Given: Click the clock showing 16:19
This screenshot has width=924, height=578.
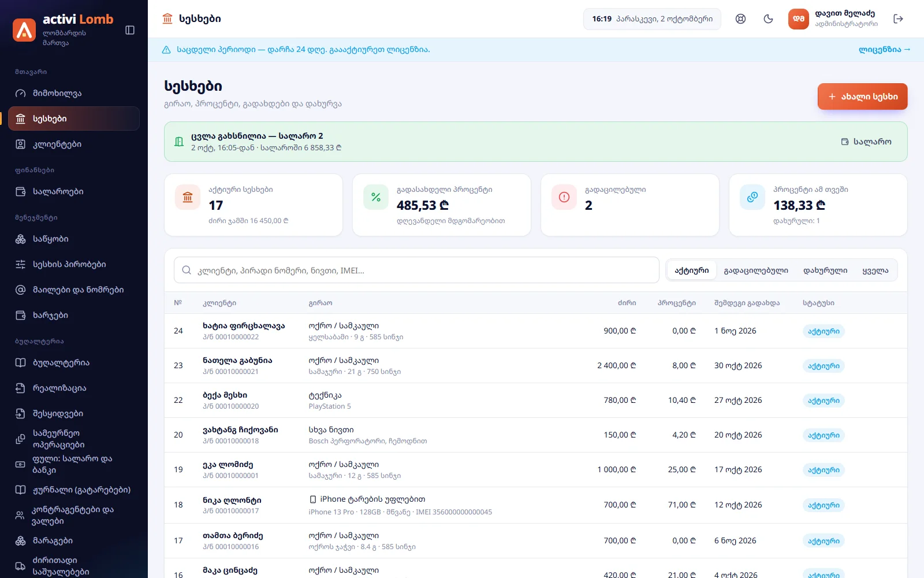Looking at the screenshot, I should coord(652,19).
